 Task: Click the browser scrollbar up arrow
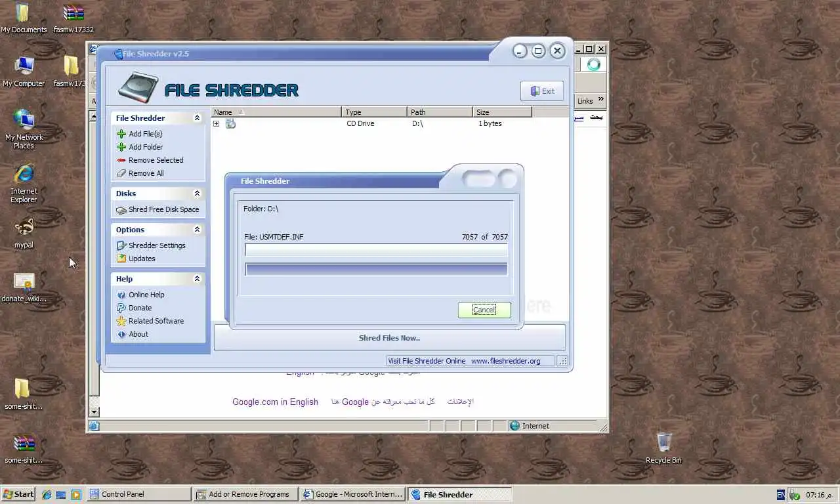tap(94, 116)
